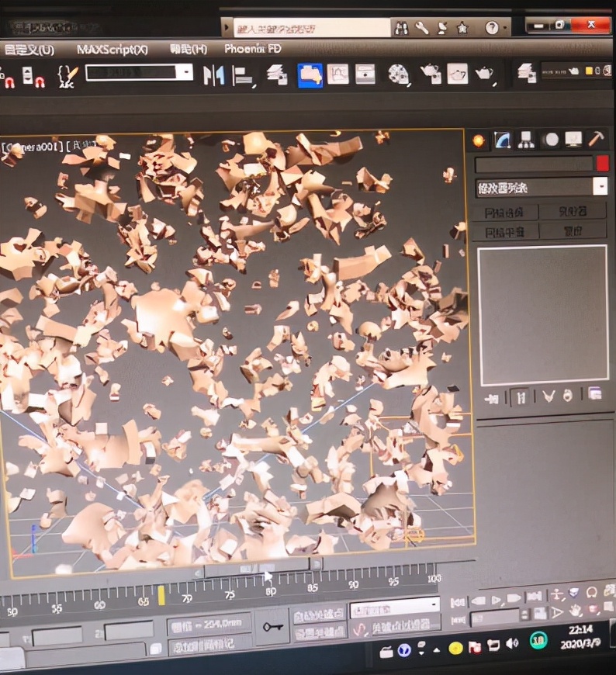Switch to the Hierarchy panel tab

tap(527, 140)
